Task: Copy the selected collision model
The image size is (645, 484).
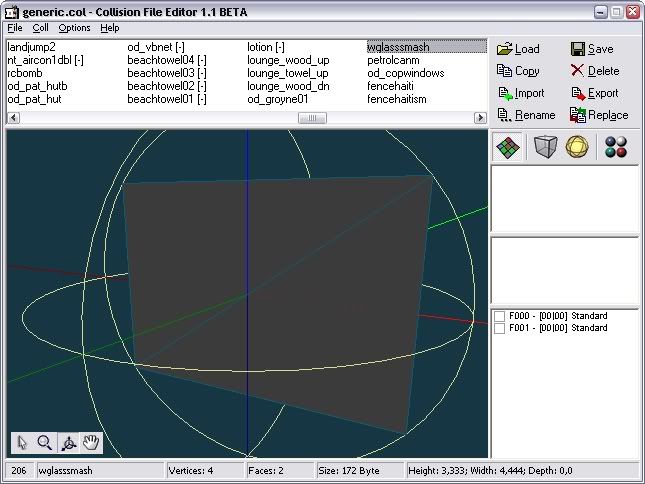Action: click(x=518, y=71)
